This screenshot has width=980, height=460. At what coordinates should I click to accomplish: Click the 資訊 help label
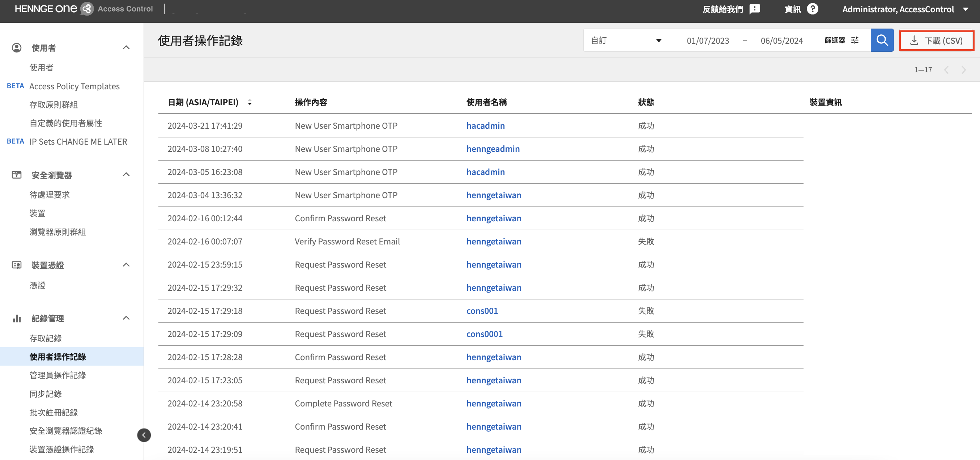click(792, 9)
